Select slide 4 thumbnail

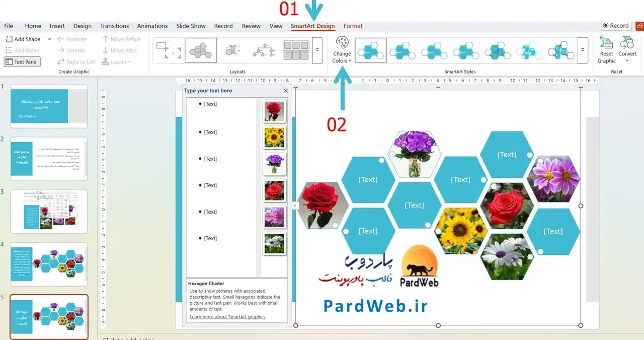pos(49,264)
